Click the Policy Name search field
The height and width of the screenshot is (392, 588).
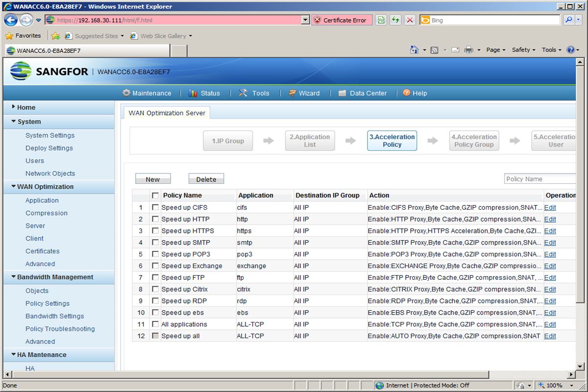coord(540,179)
